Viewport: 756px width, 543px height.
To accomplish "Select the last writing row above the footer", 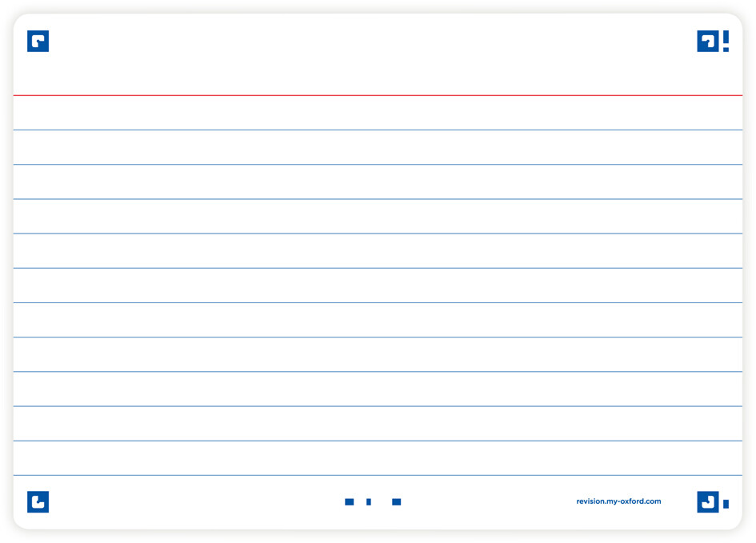I will pos(378,458).
